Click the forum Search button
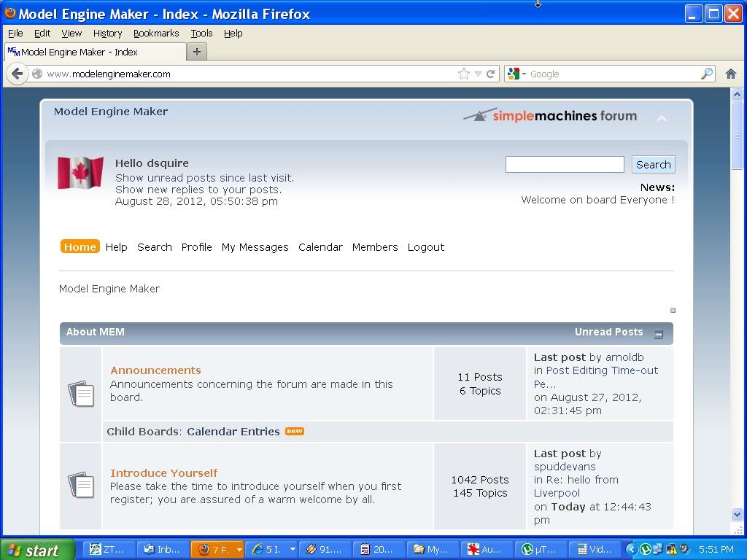The width and height of the screenshot is (747, 560). 653,164
